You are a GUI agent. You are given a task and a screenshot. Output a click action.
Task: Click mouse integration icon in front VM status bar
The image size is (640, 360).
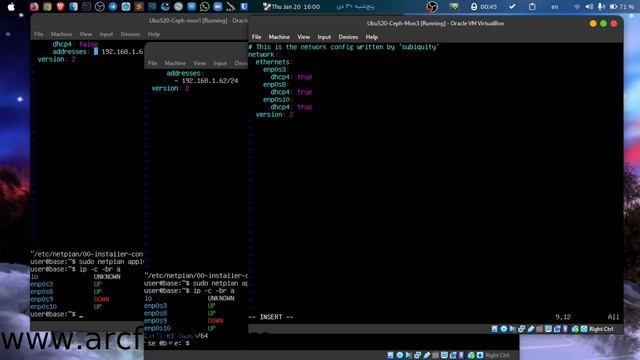point(575,329)
